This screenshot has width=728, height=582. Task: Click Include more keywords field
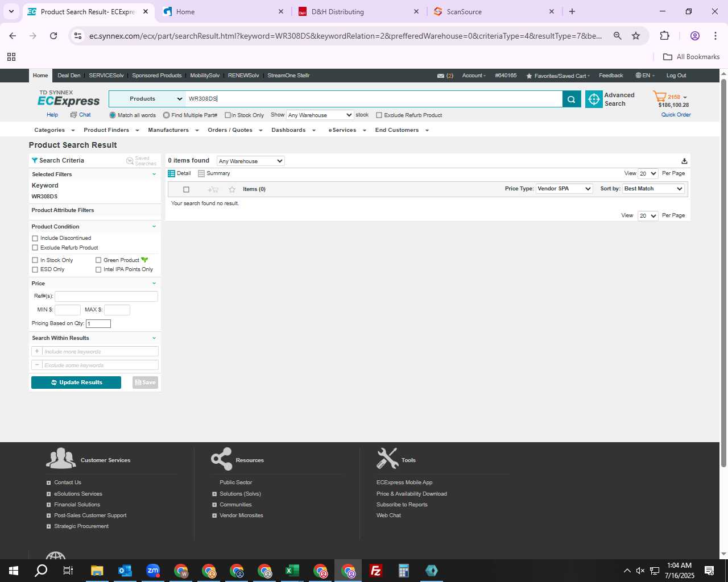coord(100,352)
